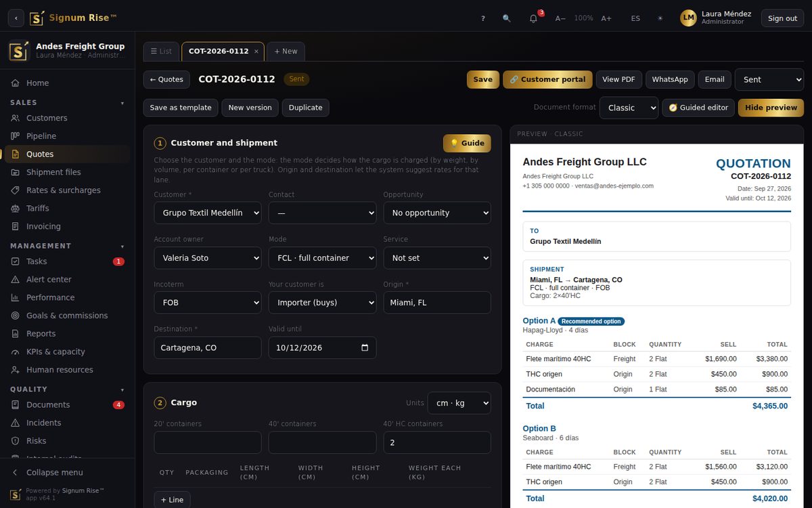The width and height of the screenshot is (812, 508).
Task: Increase font size with A+ icon
Action: pyautogui.click(x=606, y=18)
